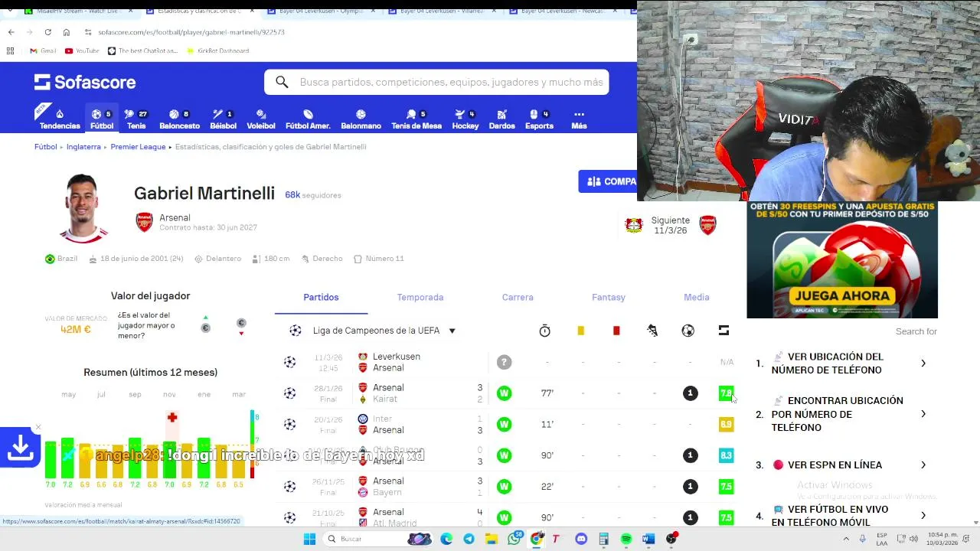
Task: Click the blue download arrow icon
Action: tap(21, 449)
